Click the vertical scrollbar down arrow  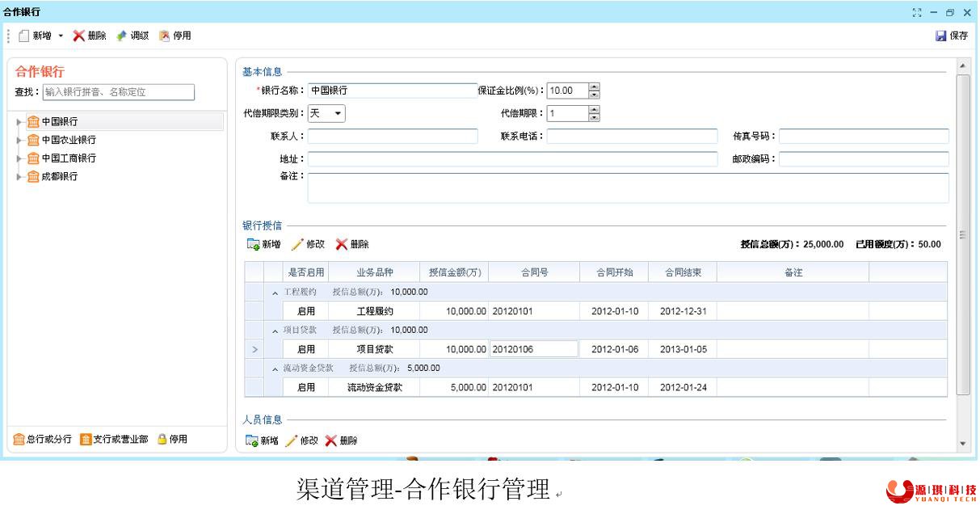pos(962,443)
